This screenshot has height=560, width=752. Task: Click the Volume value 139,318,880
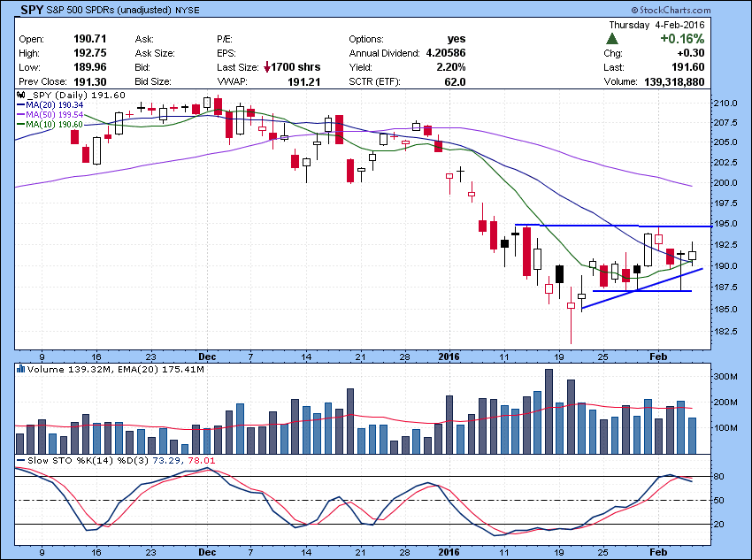674,81
